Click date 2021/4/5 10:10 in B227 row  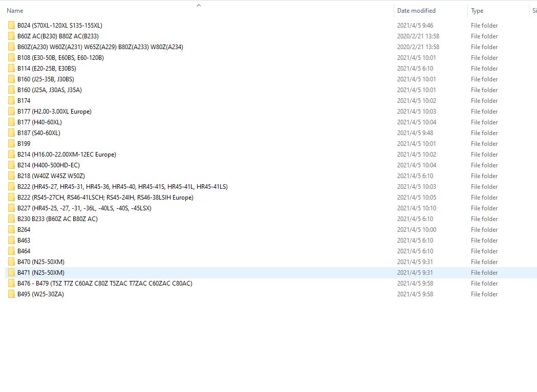click(x=417, y=208)
